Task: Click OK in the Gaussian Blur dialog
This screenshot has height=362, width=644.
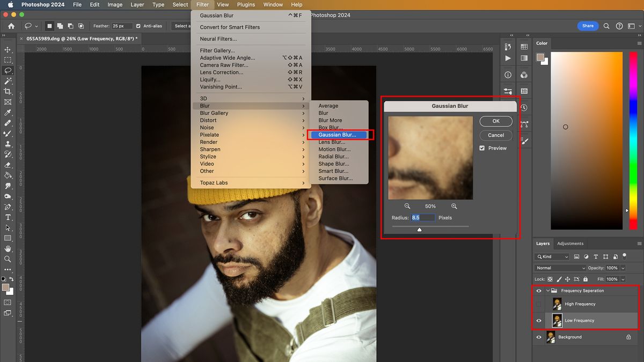Action: click(x=495, y=121)
